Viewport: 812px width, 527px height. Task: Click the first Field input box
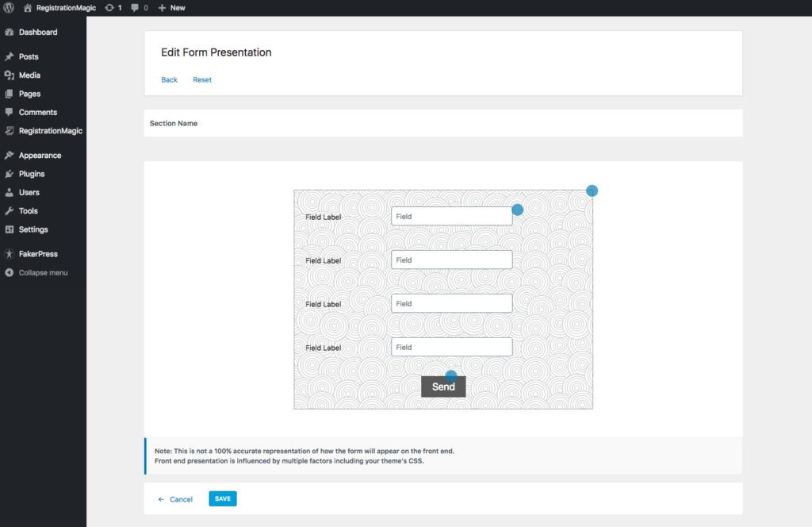pyautogui.click(x=451, y=216)
